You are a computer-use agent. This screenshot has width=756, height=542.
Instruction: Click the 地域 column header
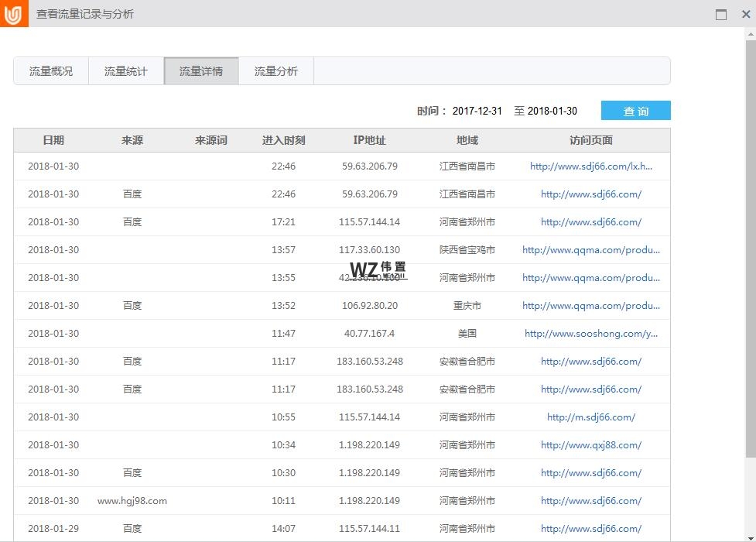click(x=467, y=140)
